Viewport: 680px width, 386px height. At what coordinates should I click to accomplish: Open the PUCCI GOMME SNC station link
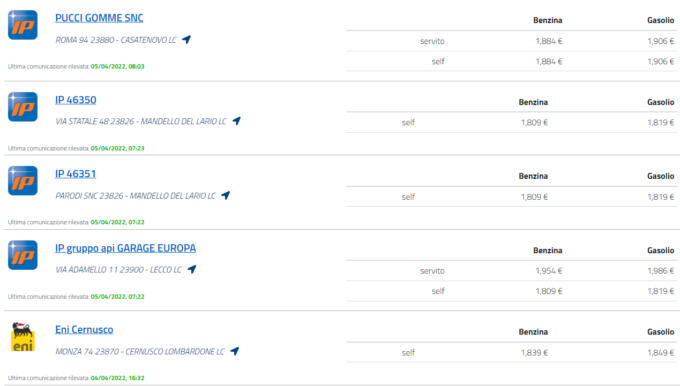click(99, 18)
